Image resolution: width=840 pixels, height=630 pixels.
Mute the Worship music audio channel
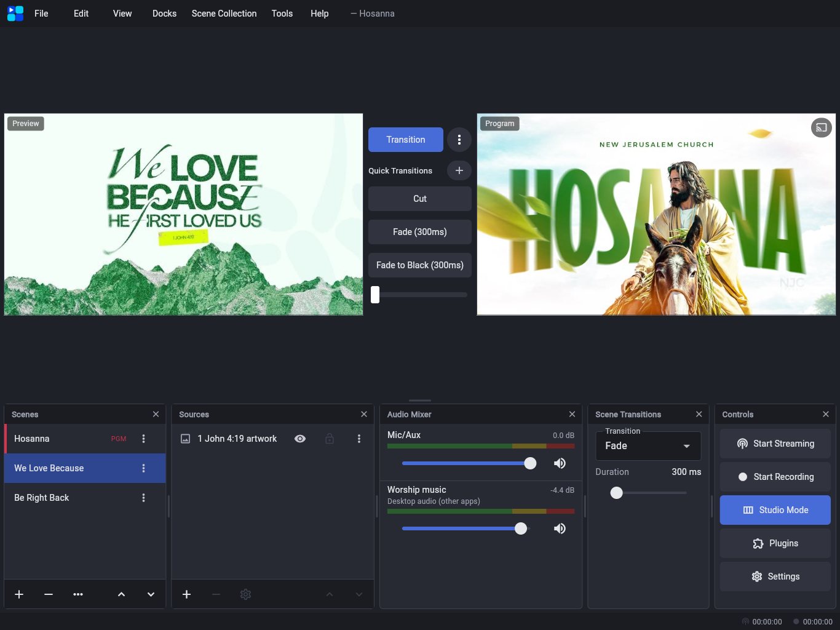pos(560,528)
